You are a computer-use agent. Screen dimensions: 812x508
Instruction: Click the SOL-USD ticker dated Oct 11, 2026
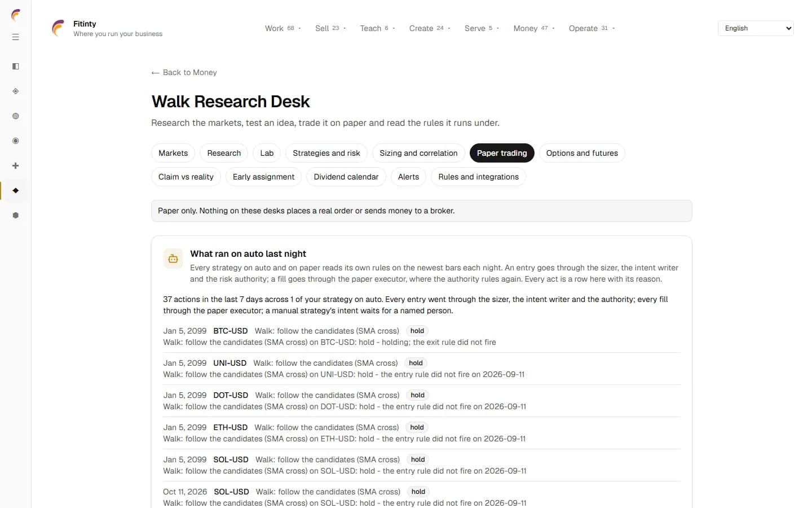click(232, 492)
